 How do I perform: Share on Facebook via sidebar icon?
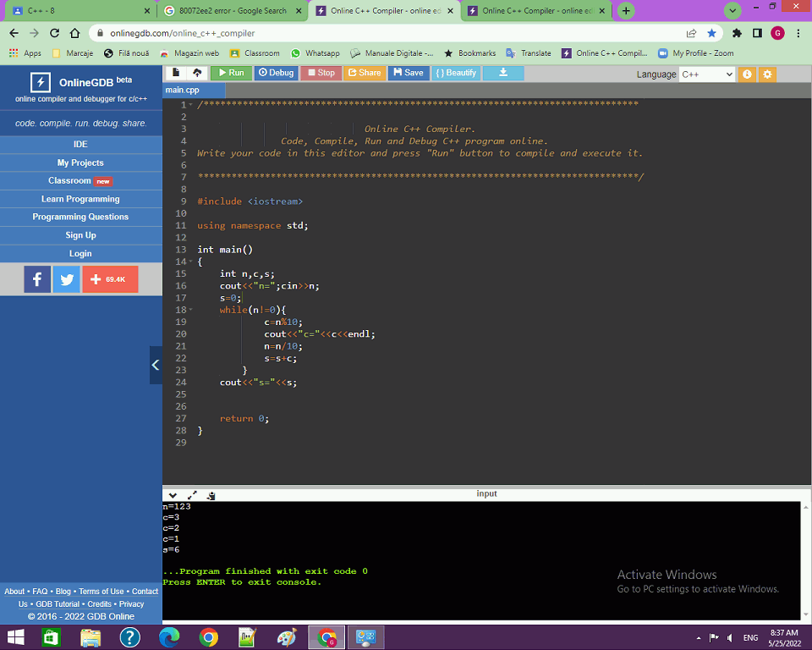tap(37, 279)
